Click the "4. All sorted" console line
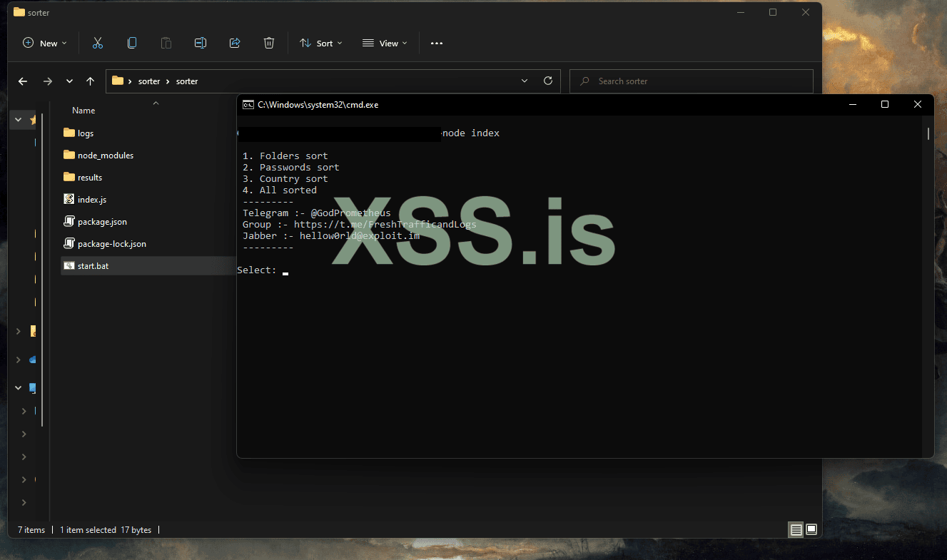This screenshot has height=560, width=947. [x=280, y=190]
